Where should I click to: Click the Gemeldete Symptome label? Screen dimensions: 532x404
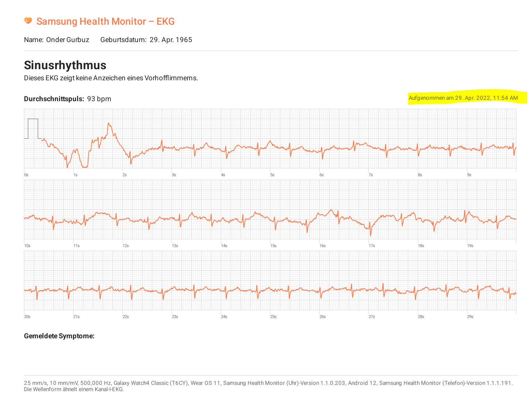click(x=59, y=336)
